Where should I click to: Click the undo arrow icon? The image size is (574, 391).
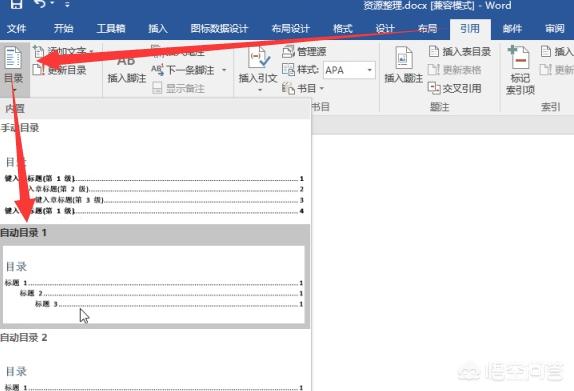[x=40, y=4]
